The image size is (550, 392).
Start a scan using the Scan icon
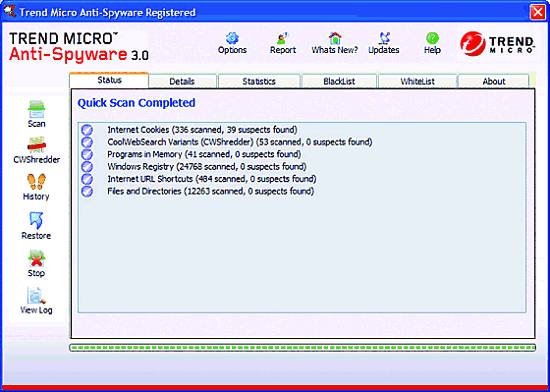(36, 109)
